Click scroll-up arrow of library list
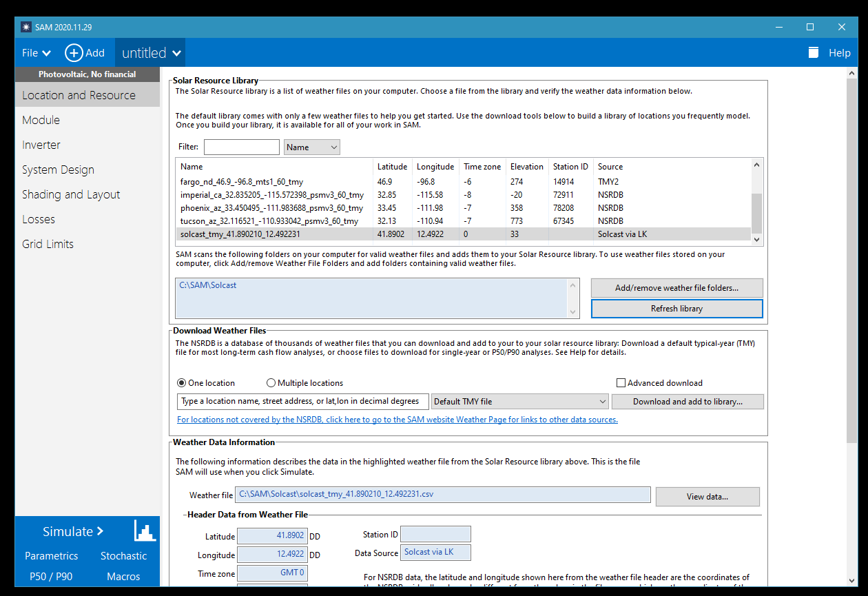The width and height of the screenshot is (868, 596). (x=756, y=165)
